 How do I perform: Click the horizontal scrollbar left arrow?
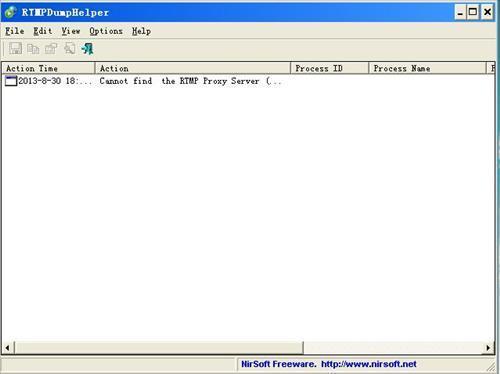[x=8, y=348]
